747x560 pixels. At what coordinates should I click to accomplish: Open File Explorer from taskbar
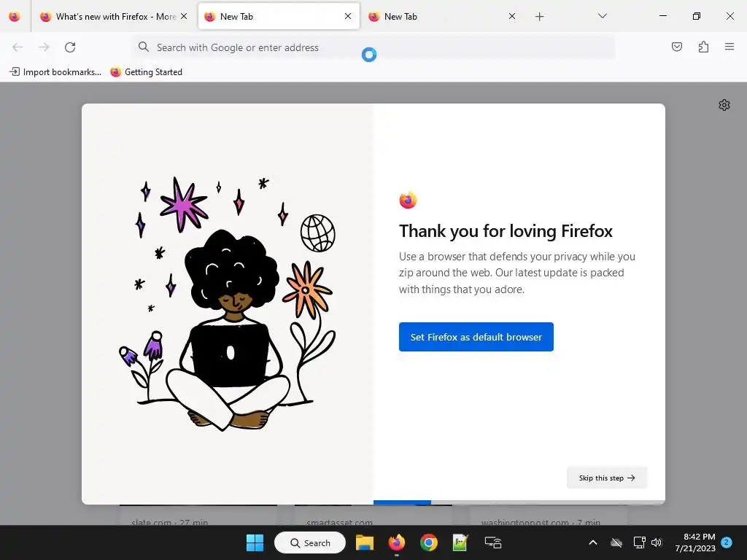[x=365, y=542]
